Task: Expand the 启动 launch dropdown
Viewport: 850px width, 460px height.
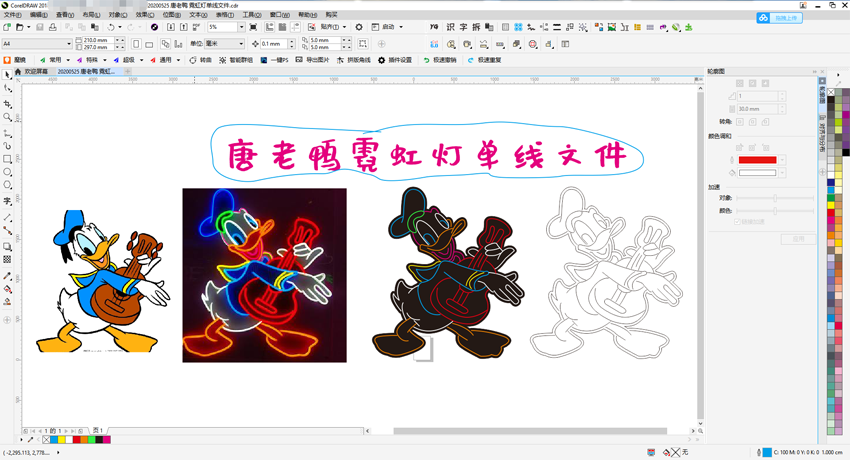Action: (401, 27)
